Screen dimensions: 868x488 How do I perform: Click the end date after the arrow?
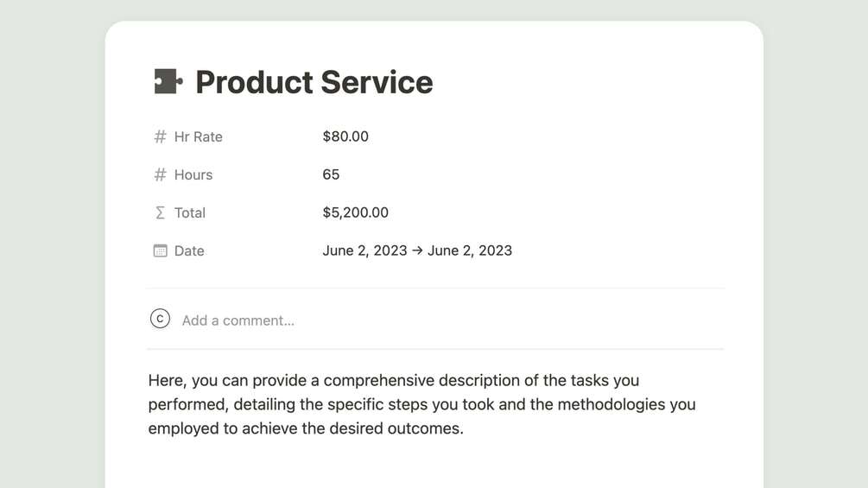pos(470,250)
